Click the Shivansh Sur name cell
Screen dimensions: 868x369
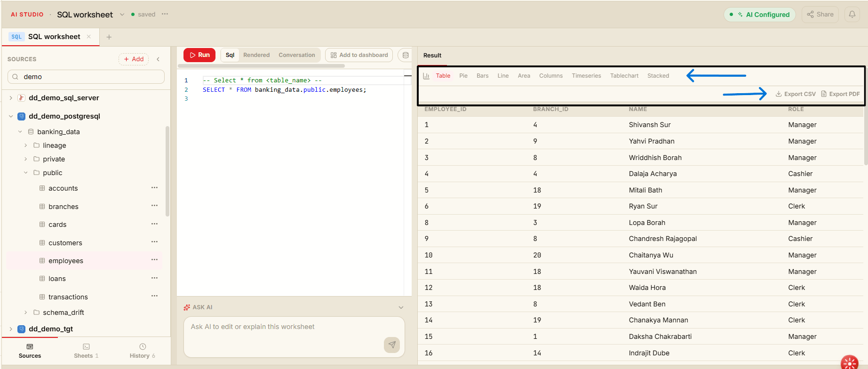click(x=650, y=125)
